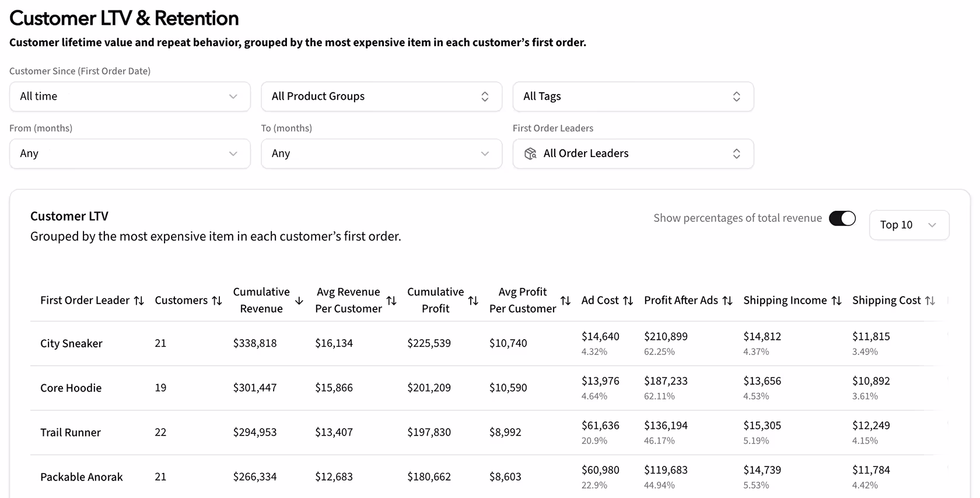Click Packable Anorak profit after ads $119,683
Screen dimensions: 980x498
[x=666, y=470]
